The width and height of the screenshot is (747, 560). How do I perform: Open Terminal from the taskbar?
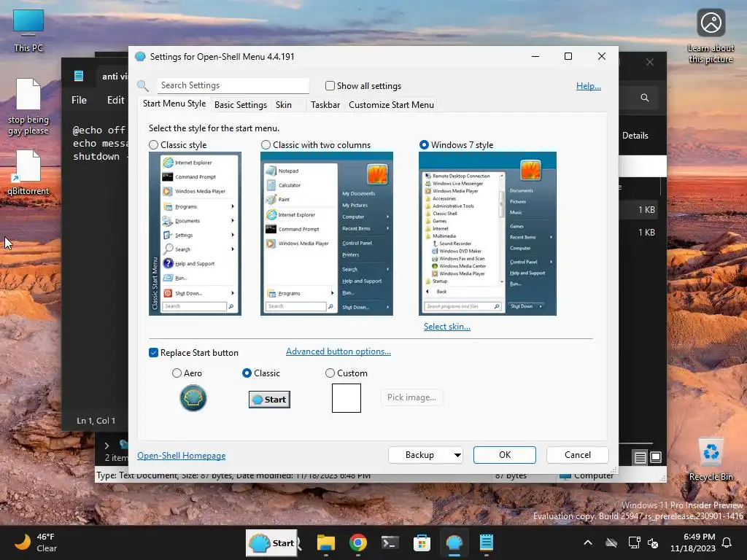(x=390, y=542)
